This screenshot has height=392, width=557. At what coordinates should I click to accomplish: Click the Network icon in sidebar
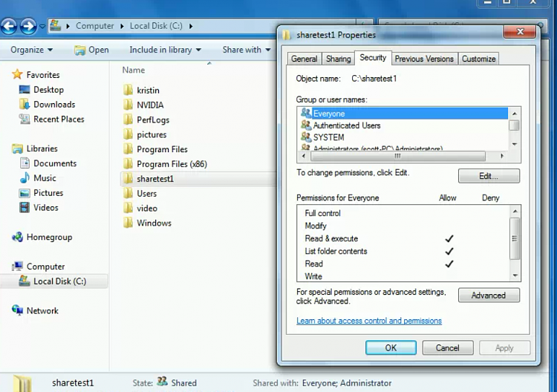(x=17, y=310)
